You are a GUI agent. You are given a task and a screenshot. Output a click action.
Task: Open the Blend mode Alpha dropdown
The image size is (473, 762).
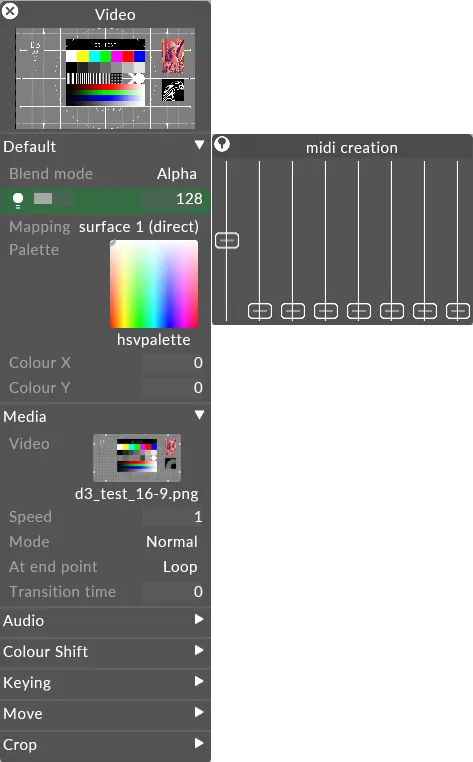point(176,173)
